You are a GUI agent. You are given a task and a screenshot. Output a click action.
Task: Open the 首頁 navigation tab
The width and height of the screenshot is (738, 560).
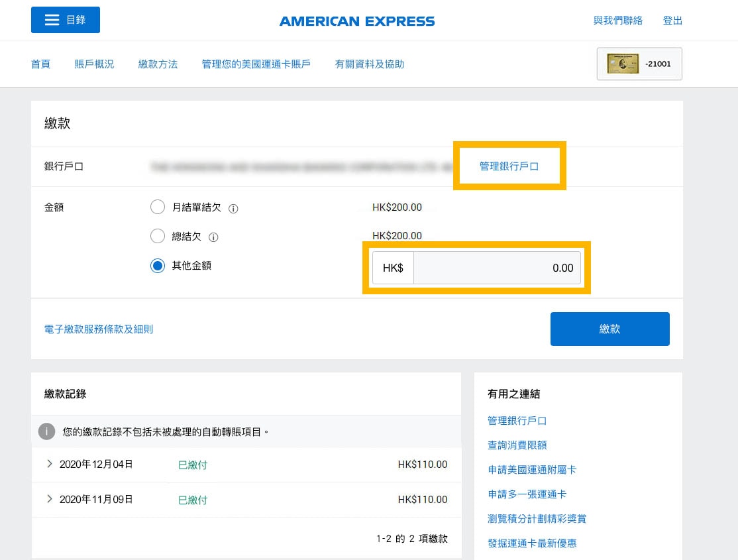[40, 64]
